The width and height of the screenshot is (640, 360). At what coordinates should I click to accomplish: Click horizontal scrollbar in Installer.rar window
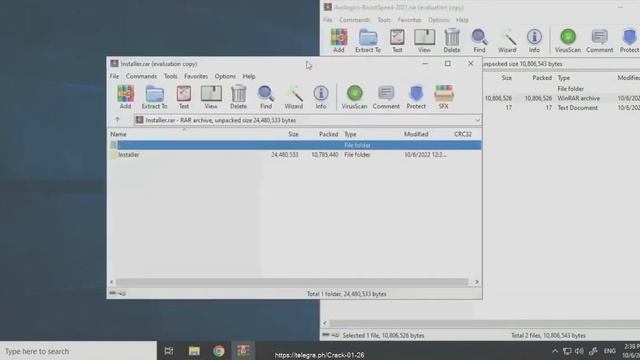292,282
